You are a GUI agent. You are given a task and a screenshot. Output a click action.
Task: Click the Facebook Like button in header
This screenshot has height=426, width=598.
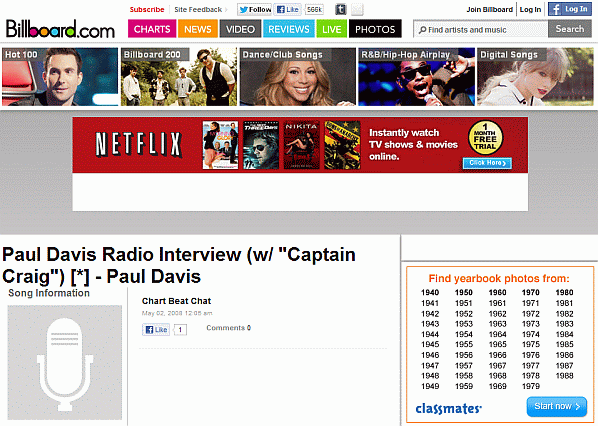[x=288, y=10]
